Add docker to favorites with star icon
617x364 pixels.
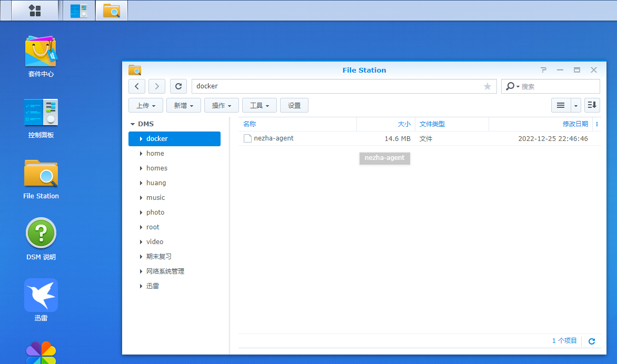click(x=487, y=86)
